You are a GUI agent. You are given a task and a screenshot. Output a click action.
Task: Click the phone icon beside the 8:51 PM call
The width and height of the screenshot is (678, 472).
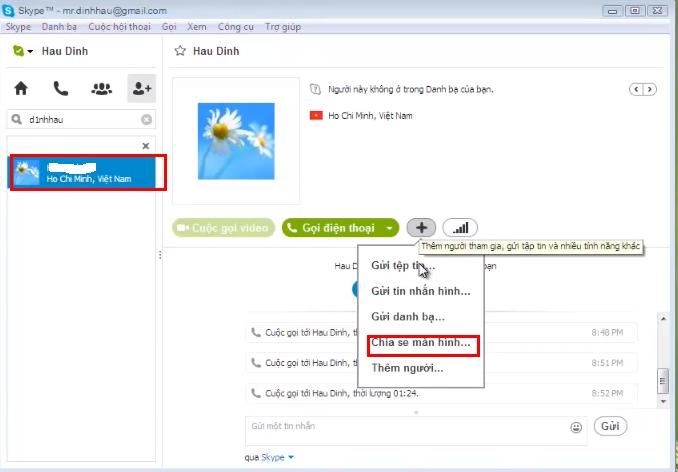[x=256, y=363]
